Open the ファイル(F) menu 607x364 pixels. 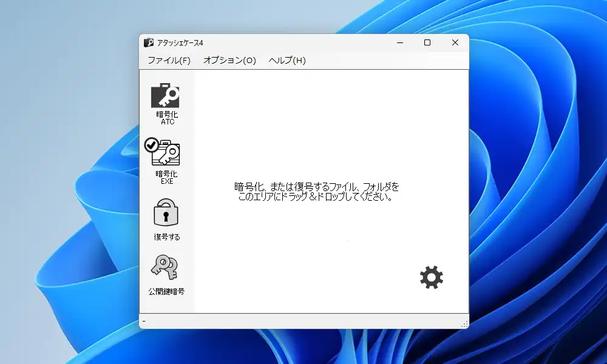[169, 61]
